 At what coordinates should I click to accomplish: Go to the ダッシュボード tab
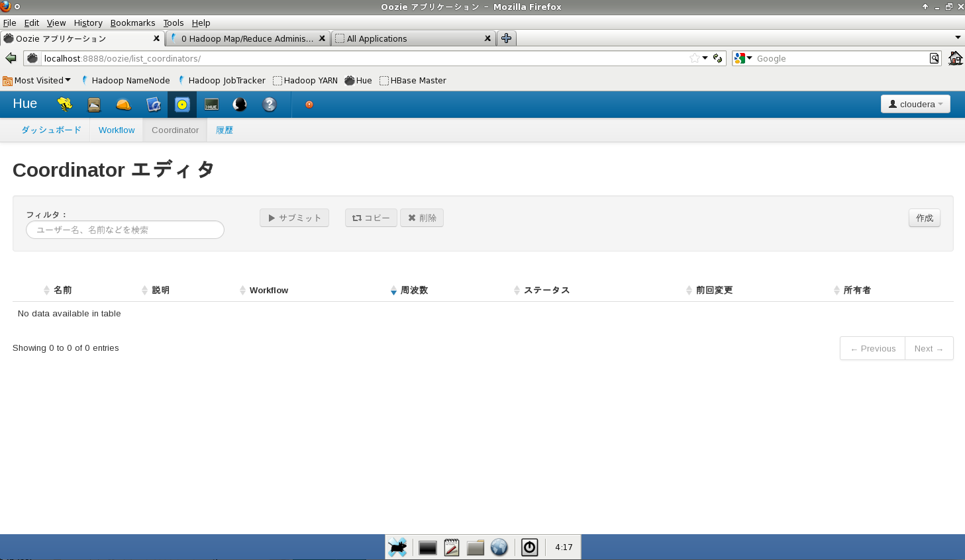point(51,130)
